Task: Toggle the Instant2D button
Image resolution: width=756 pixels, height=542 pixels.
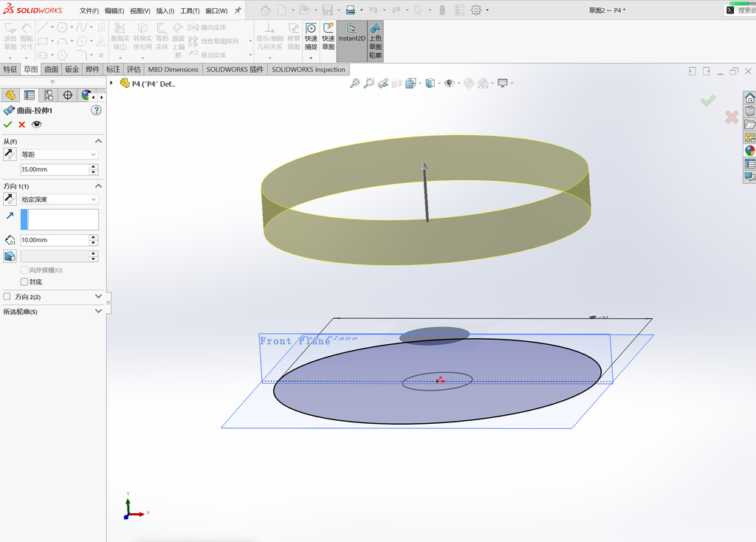Action: point(351,41)
